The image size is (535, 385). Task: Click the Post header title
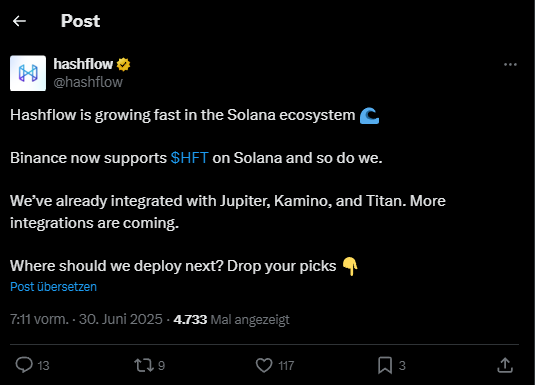(x=81, y=21)
